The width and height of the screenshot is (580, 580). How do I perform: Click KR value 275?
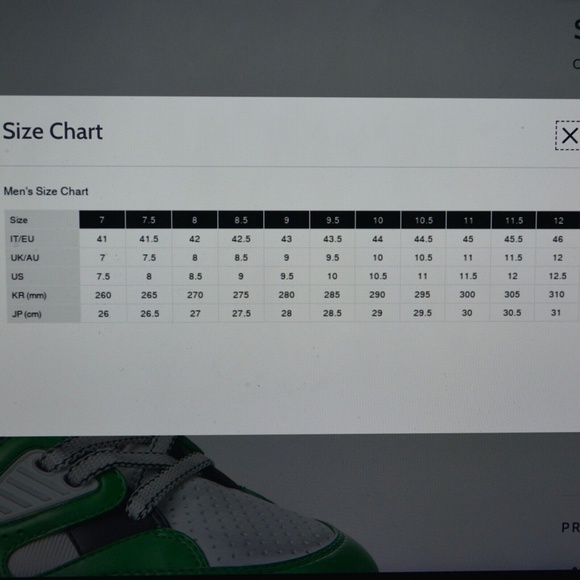pos(241,295)
